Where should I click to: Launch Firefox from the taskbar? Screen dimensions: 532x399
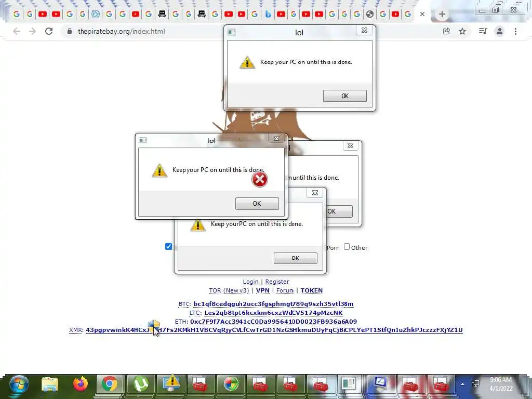81,384
